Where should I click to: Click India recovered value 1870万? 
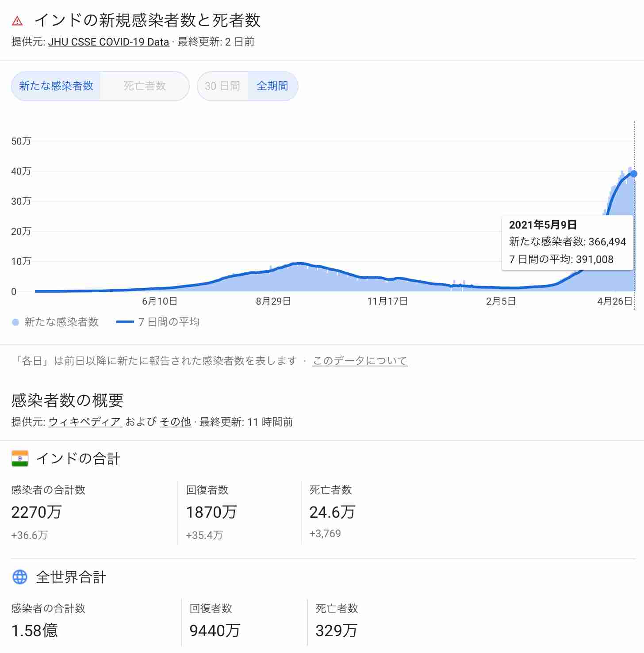(211, 512)
